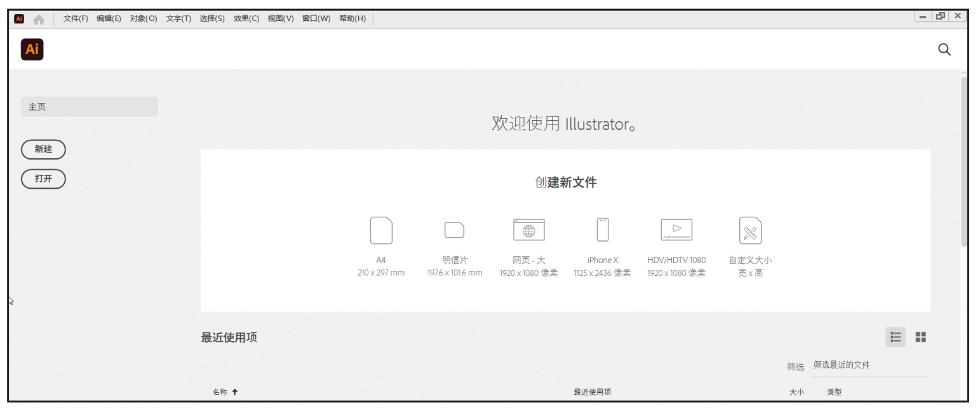The width and height of the screenshot is (980, 417).
Task: Open the 效果(C) menu
Action: tap(246, 18)
